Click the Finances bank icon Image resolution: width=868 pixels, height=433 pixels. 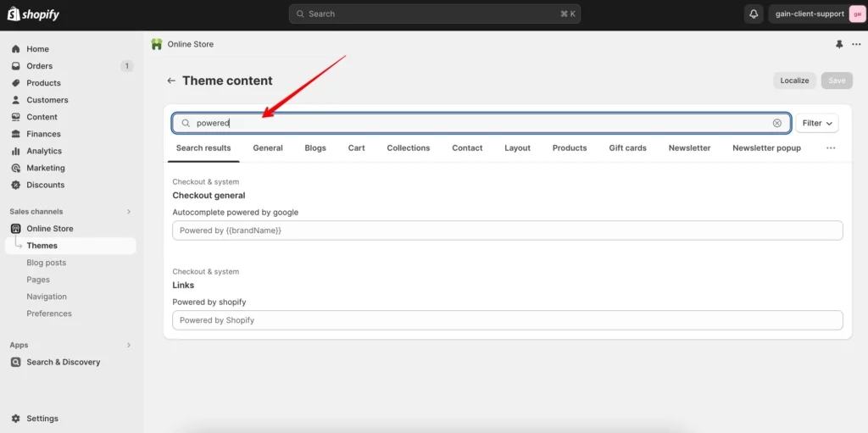(x=15, y=134)
